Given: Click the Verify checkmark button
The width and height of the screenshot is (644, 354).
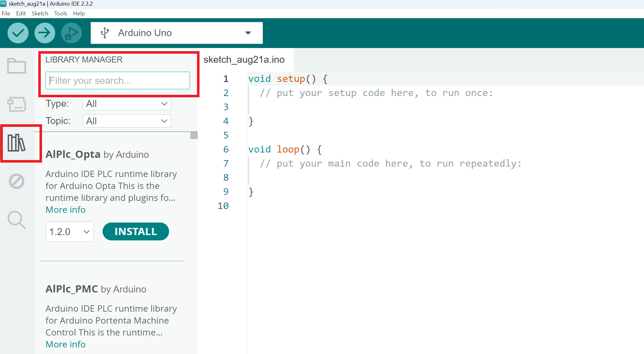Looking at the screenshot, I should [x=18, y=33].
